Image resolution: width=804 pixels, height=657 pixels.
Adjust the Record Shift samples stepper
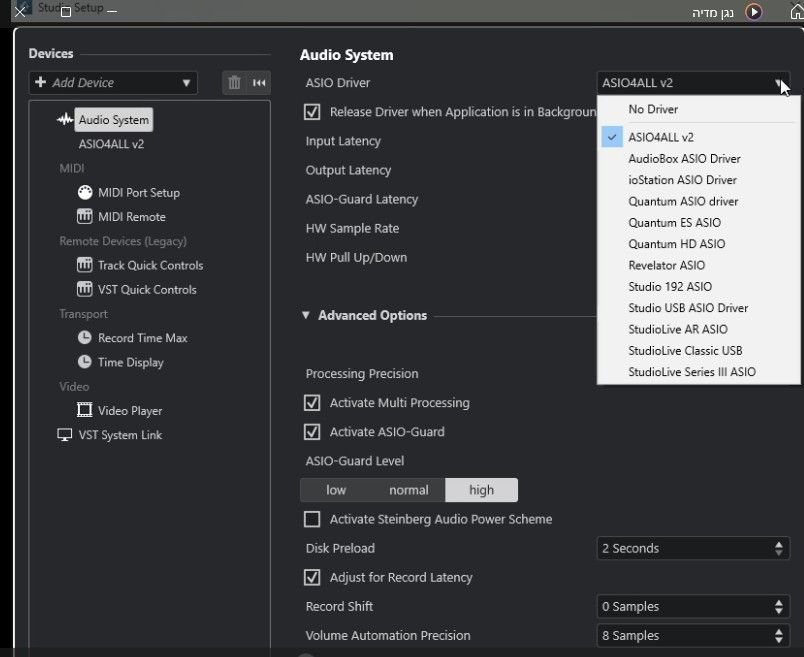pos(779,607)
